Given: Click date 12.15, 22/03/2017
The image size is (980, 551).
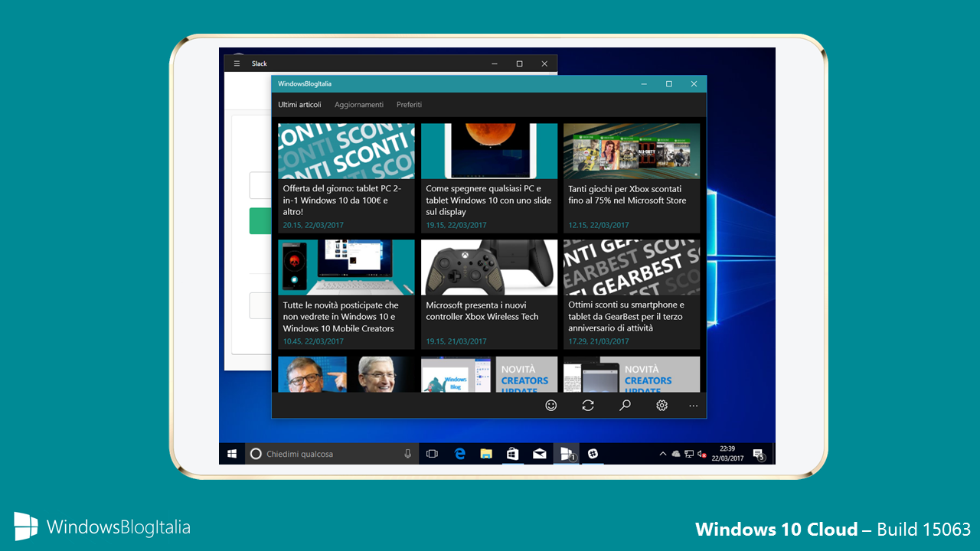Looking at the screenshot, I should point(599,225).
